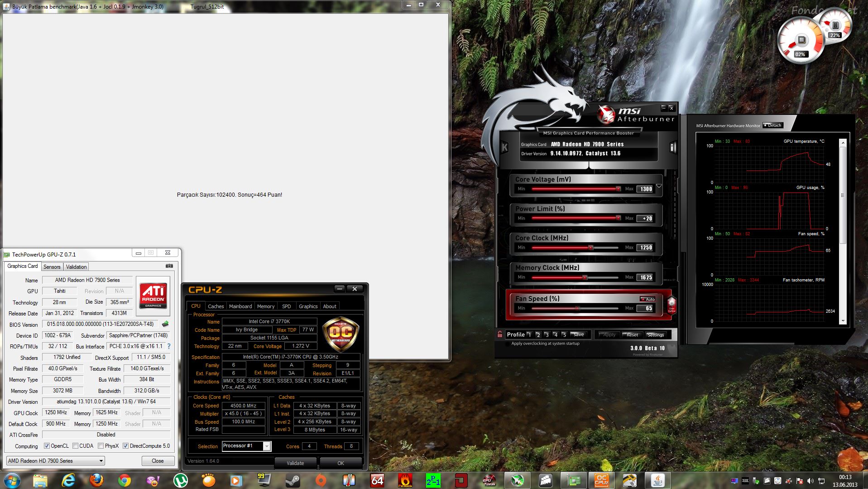Click the PCI-E bus interface question mark
Viewport: 868px width, 489px height.
(x=169, y=346)
